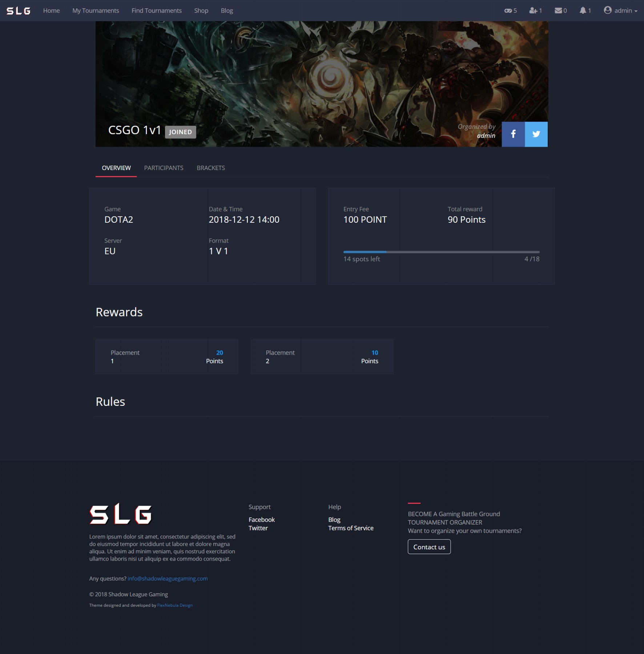The image size is (644, 654).
Task: Open the Terms of Service link
Action: pos(350,528)
